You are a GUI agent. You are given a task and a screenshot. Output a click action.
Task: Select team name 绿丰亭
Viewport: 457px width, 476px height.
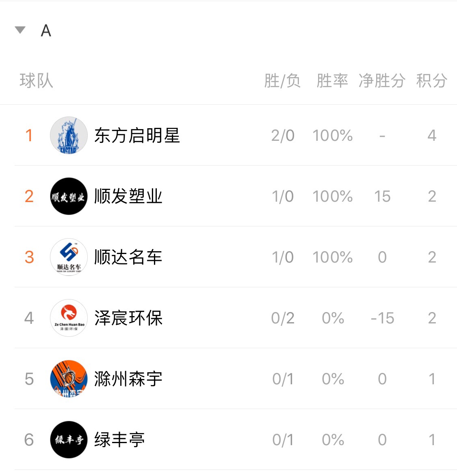pos(119,439)
